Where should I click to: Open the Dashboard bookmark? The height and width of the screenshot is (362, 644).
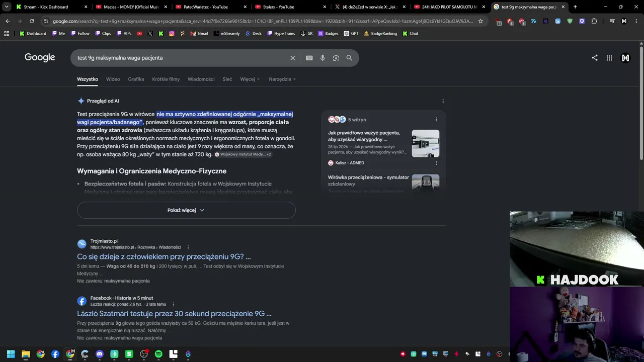click(33, 33)
